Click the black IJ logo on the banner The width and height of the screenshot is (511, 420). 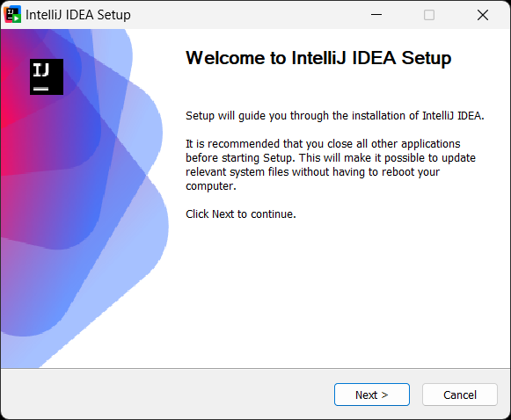coord(47,76)
